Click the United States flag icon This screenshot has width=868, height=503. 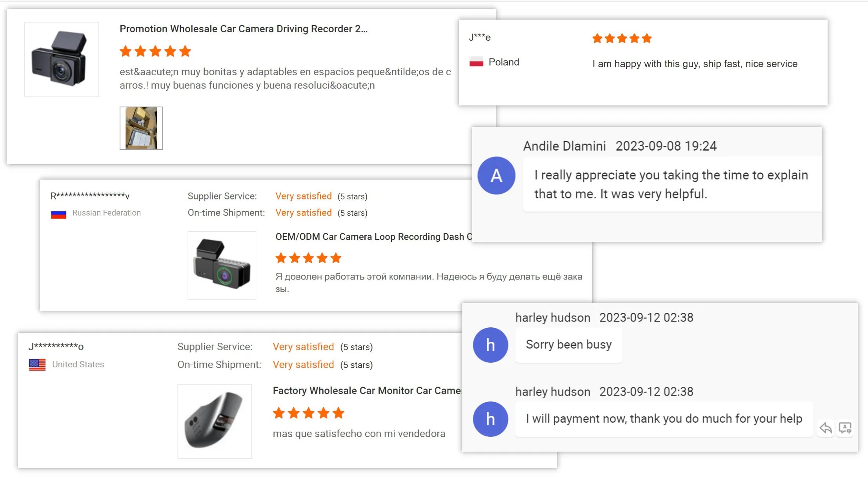(37, 365)
